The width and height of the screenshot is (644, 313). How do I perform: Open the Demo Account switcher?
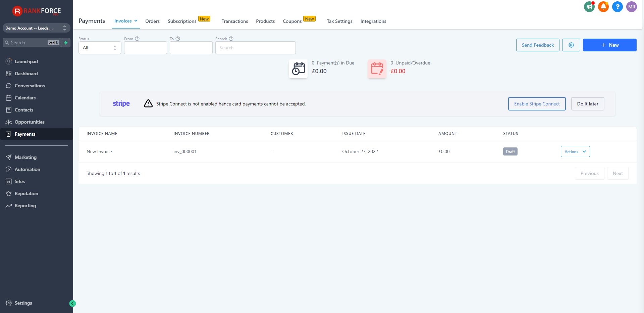point(36,28)
